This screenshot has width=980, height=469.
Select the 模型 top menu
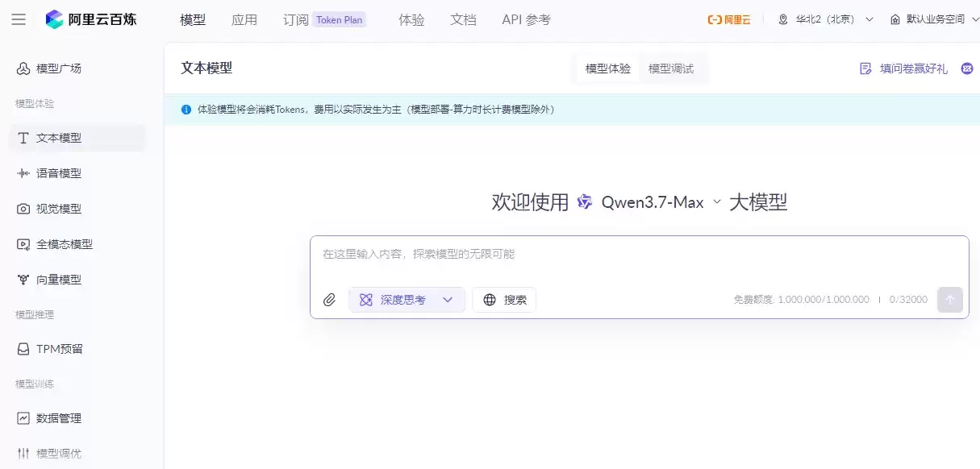pos(193,19)
